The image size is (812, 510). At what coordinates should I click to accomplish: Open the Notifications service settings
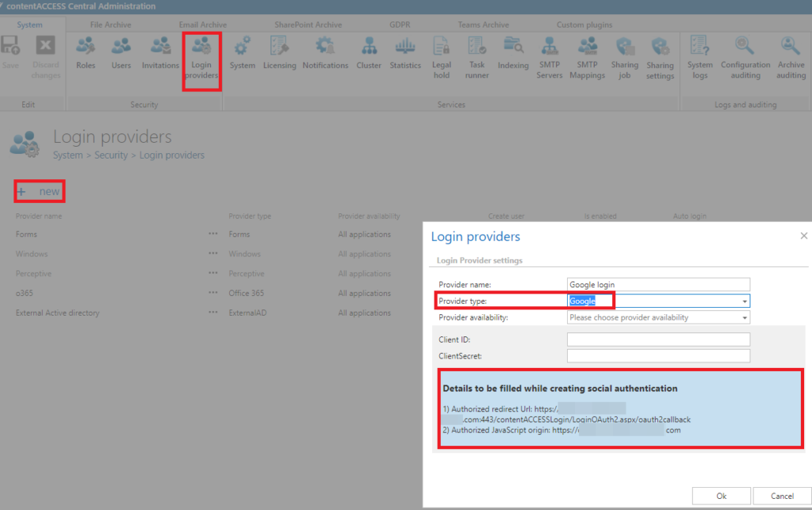(325, 53)
